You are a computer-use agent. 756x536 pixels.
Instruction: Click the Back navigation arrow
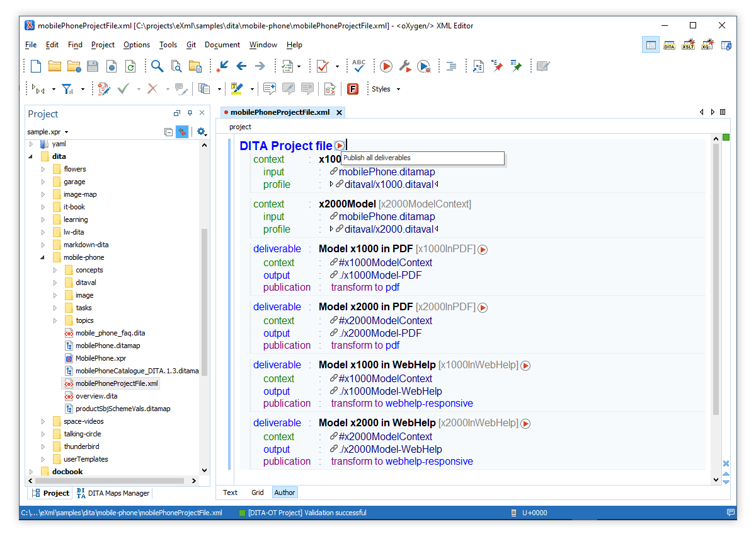pos(241,66)
